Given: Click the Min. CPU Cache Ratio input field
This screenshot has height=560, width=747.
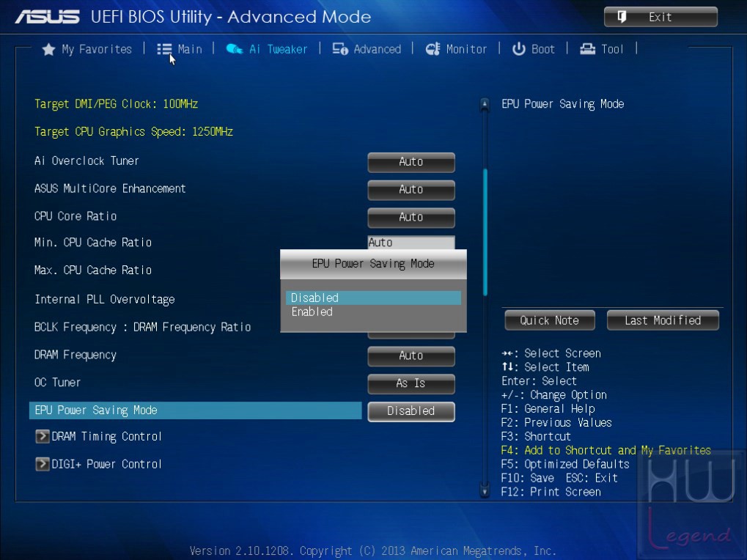Looking at the screenshot, I should [411, 243].
